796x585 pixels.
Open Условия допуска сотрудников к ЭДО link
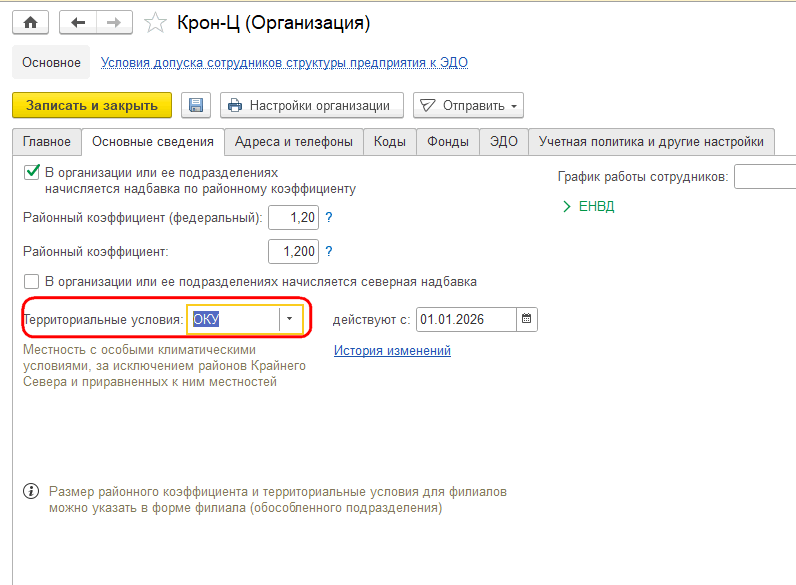coord(284,62)
